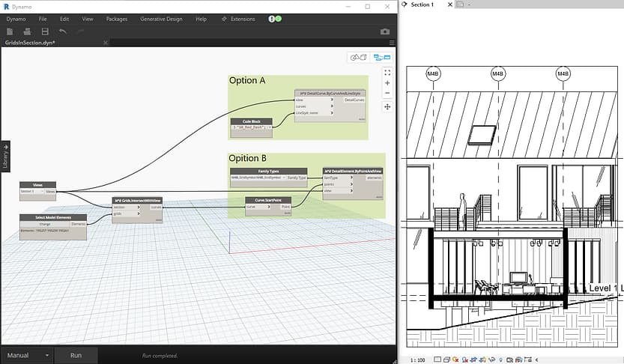Click the Save icon in Dynamo toolbar
The width and height of the screenshot is (624, 364).
click(x=45, y=31)
